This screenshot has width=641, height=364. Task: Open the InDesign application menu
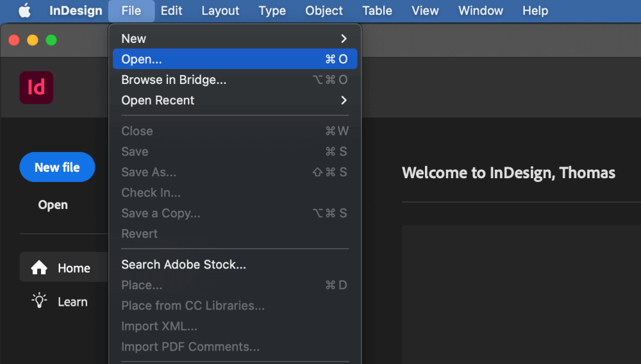tap(76, 11)
